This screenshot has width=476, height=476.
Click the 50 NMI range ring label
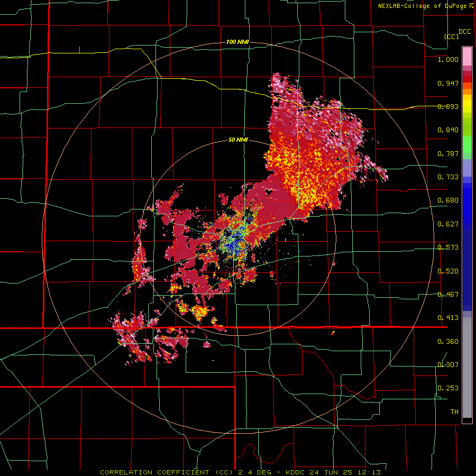(x=238, y=140)
